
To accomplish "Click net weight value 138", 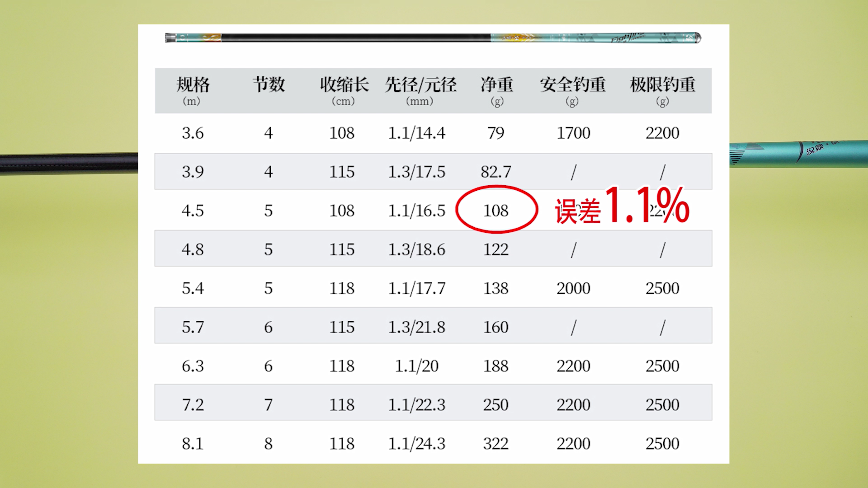I will (x=496, y=288).
